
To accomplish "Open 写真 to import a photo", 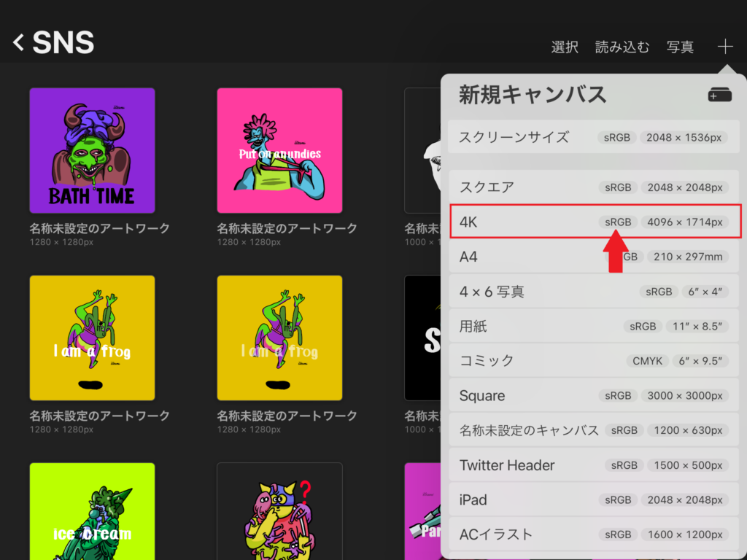I will pyautogui.click(x=680, y=47).
